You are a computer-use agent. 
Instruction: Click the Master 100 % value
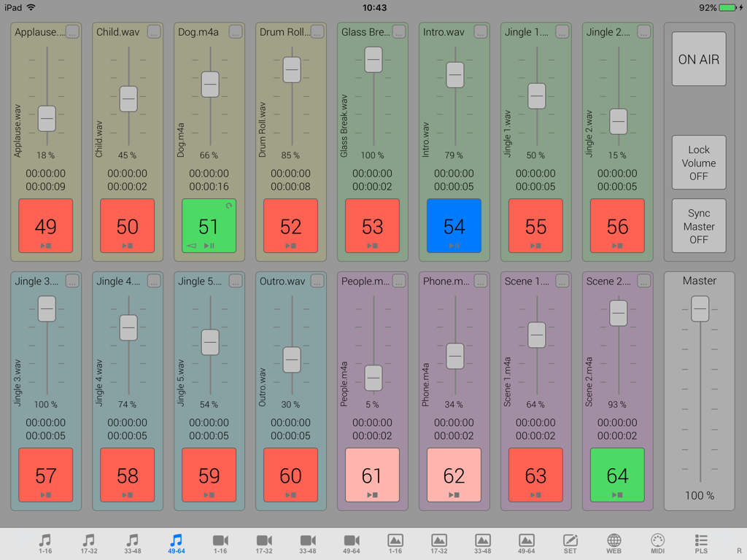(x=700, y=496)
